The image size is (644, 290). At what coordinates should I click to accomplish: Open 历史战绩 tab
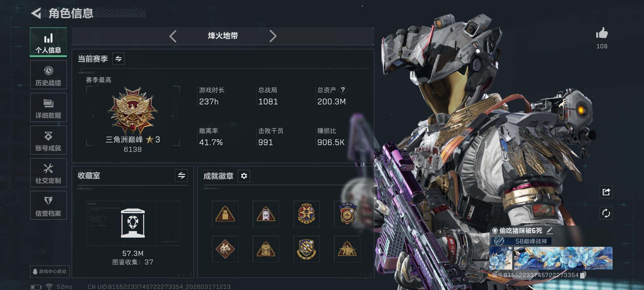pos(48,75)
